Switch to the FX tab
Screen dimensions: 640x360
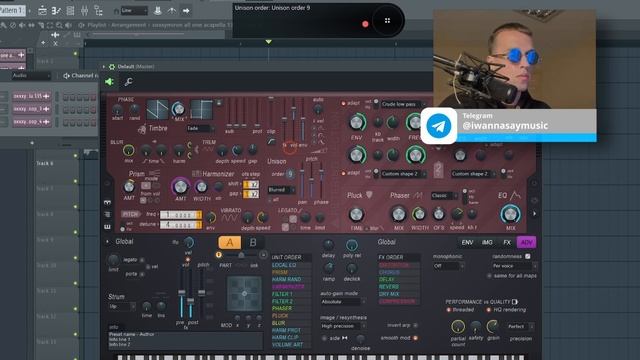click(x=507, y=242)
